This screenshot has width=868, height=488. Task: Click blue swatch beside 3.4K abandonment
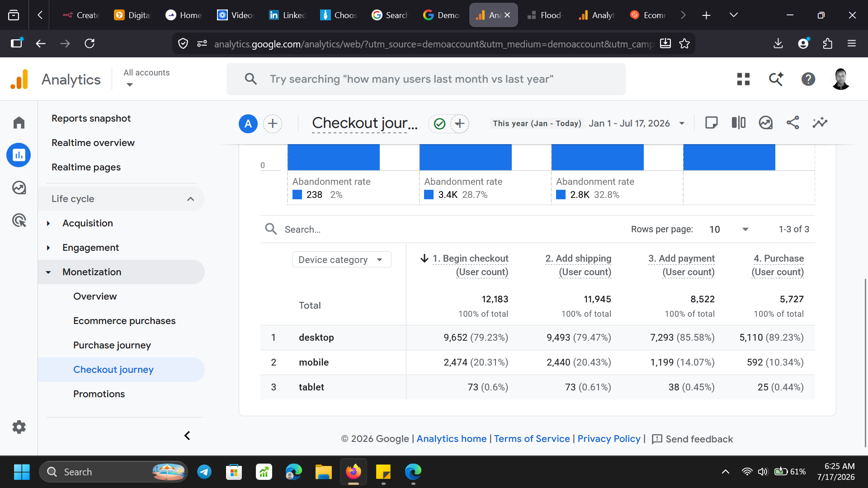[x=429, y=195]
